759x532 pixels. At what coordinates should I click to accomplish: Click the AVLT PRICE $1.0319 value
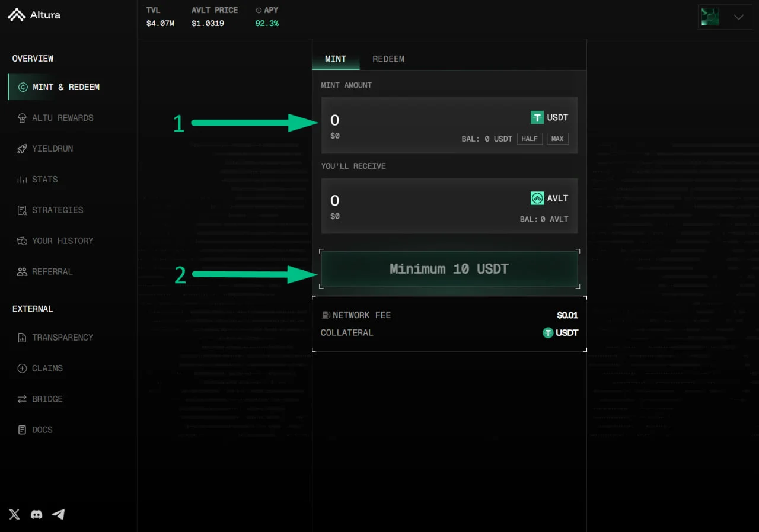[208, 24]
